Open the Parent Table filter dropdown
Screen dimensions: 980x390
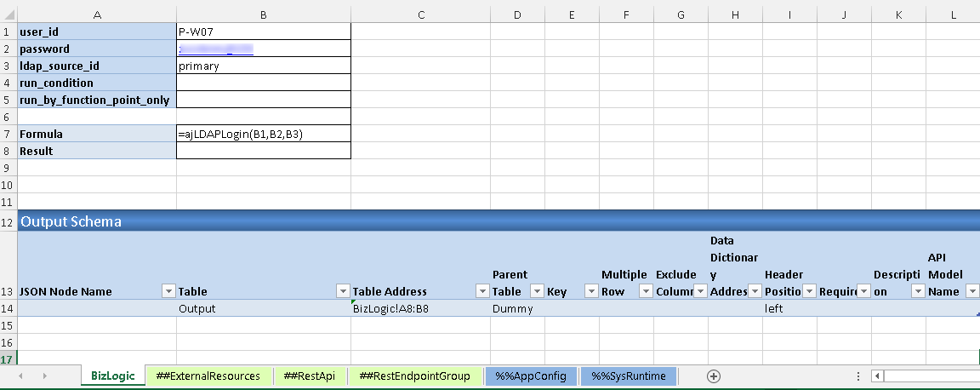536,291
